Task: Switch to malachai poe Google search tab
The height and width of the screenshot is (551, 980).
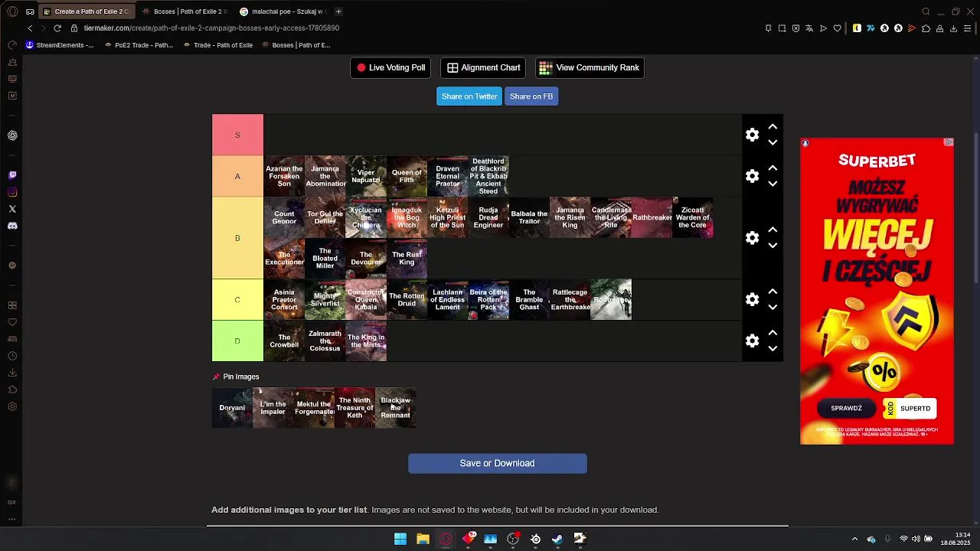Action: (283, 11)
